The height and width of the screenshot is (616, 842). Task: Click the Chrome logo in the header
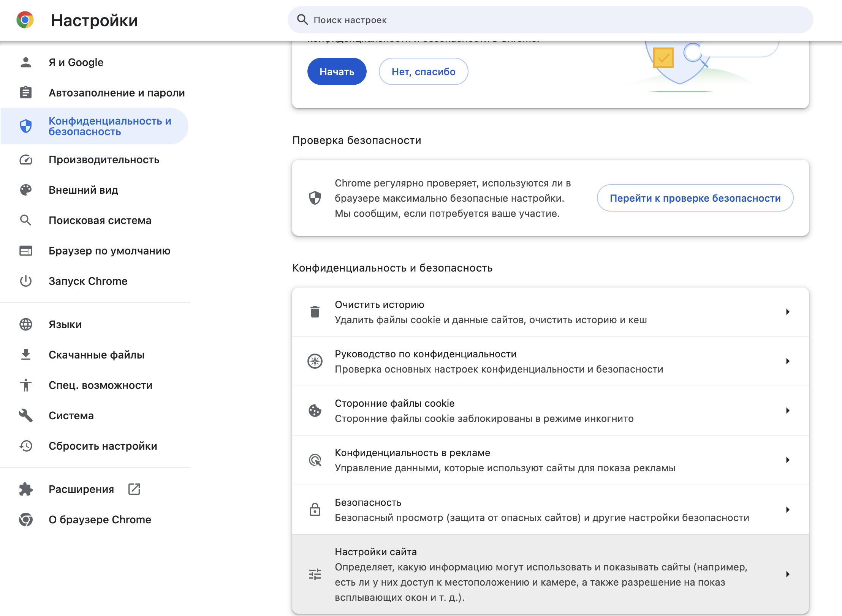coord(25,20)
